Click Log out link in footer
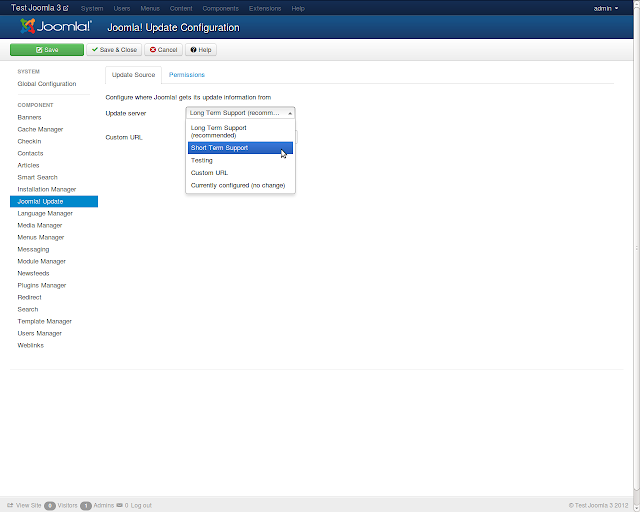The height and width of the screenshot is (512, 640). click(x=141, y=505)
